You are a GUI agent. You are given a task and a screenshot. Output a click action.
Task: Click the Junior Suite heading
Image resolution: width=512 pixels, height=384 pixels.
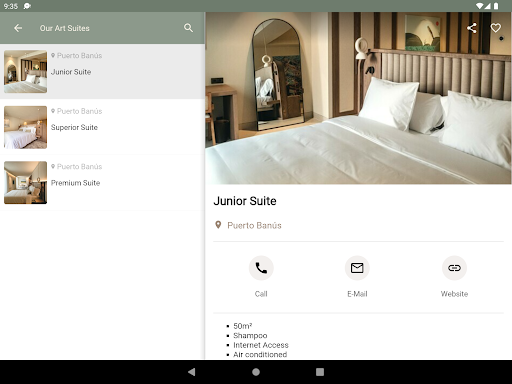coord(245,201)
